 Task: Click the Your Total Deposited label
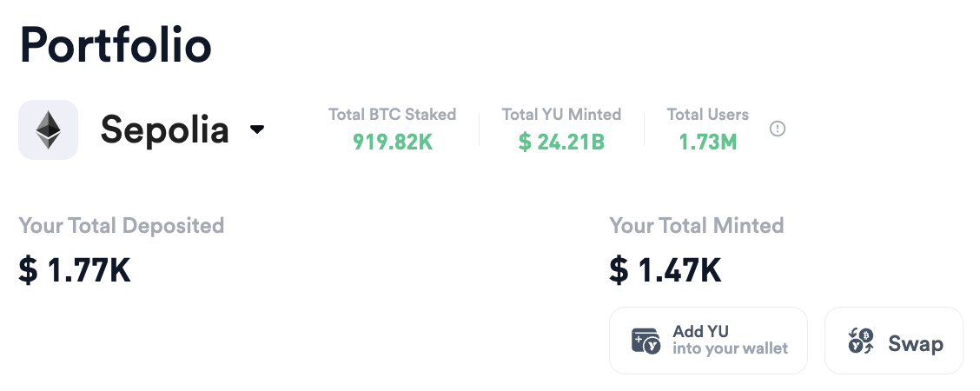122,226
